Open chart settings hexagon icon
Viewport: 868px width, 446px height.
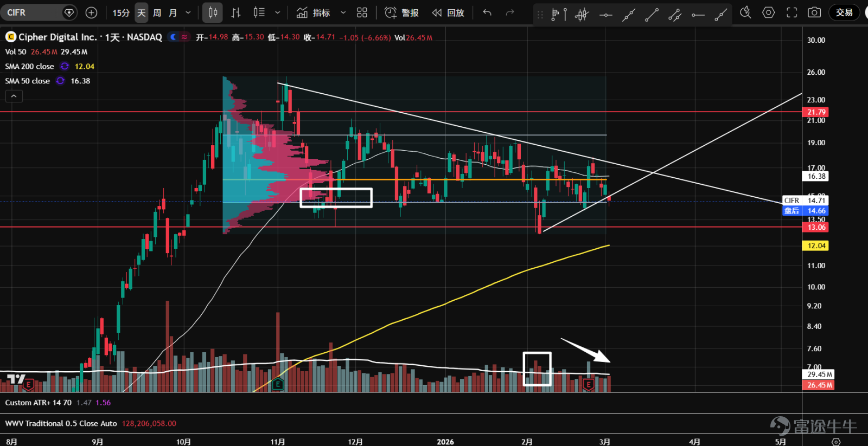[x=769, y=12]
